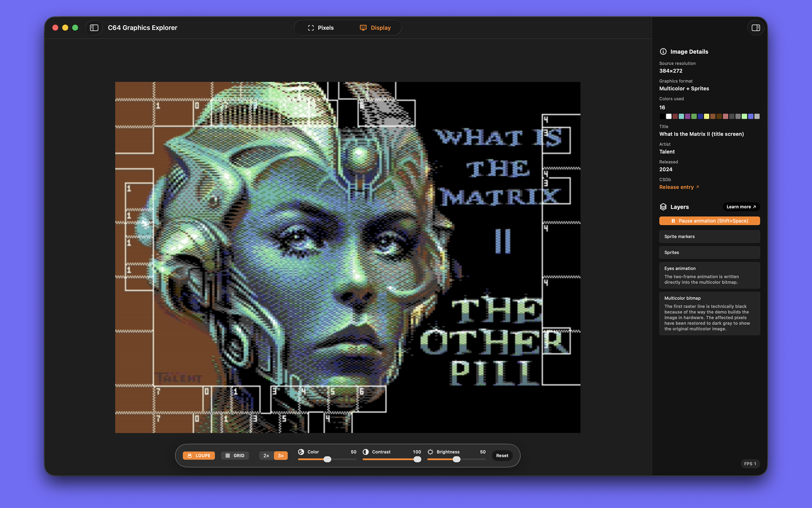Click the white color swatch
812x508 pixels.
coord(669,117)
